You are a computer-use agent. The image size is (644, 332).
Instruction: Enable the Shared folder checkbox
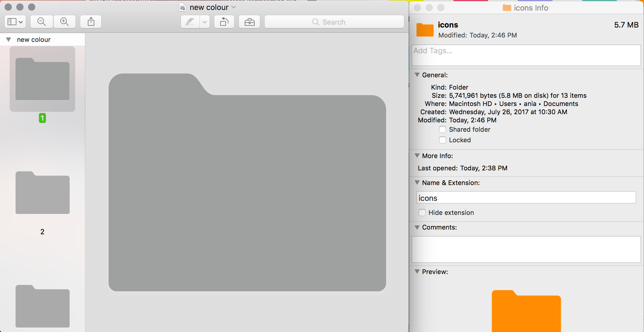click(x=442, y=129)
